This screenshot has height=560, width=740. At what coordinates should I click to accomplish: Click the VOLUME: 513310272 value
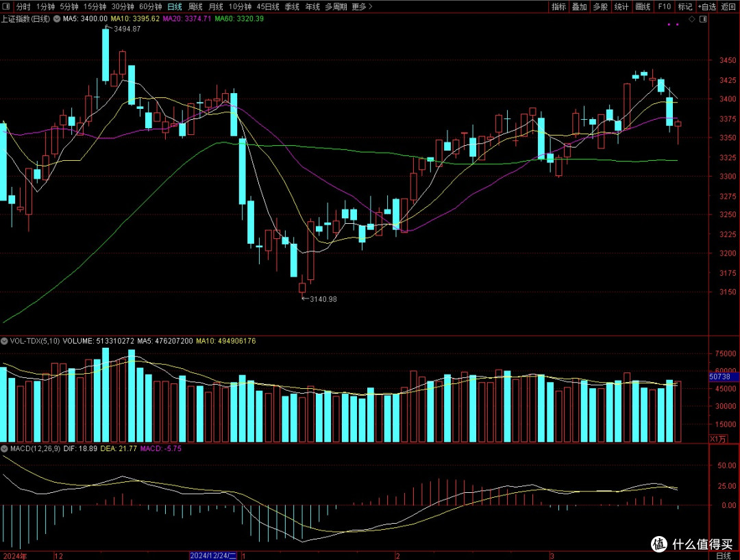click(98, 341)
